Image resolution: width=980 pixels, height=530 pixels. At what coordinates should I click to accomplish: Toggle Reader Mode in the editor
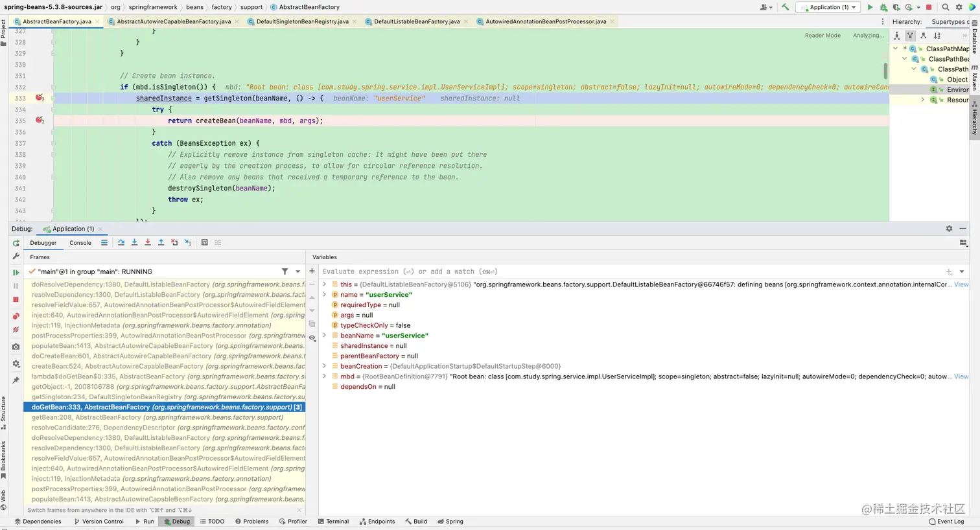click(x=822, y=36)
